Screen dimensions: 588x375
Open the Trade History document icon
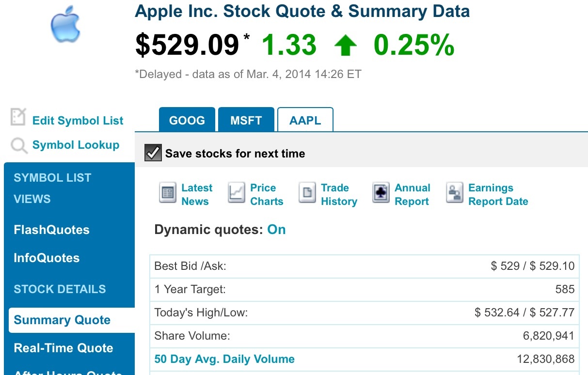[307, 193]
